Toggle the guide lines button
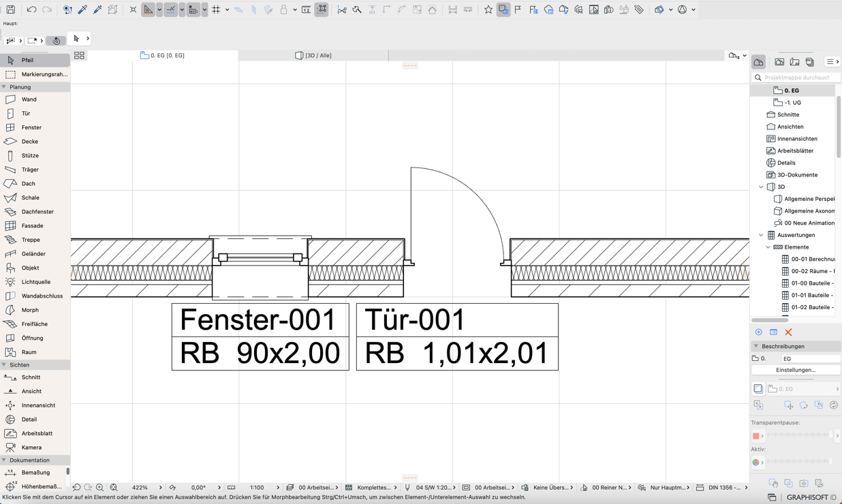 [148, 10]
